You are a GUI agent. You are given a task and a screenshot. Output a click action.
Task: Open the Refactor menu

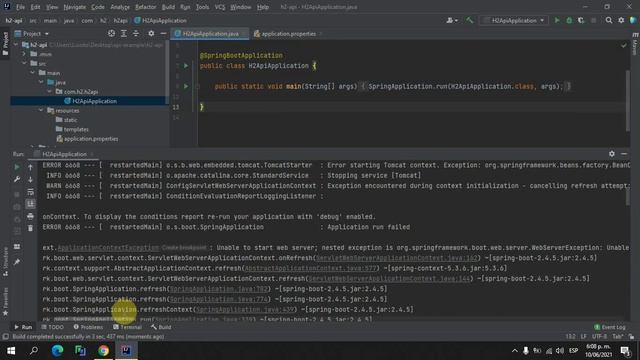tap(145, 7)
